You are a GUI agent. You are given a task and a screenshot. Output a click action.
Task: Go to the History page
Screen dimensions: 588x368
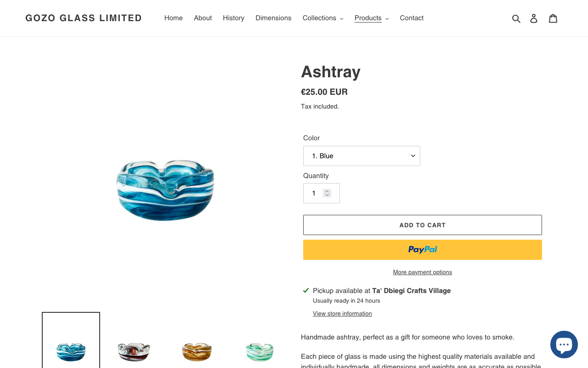[233, 18]
